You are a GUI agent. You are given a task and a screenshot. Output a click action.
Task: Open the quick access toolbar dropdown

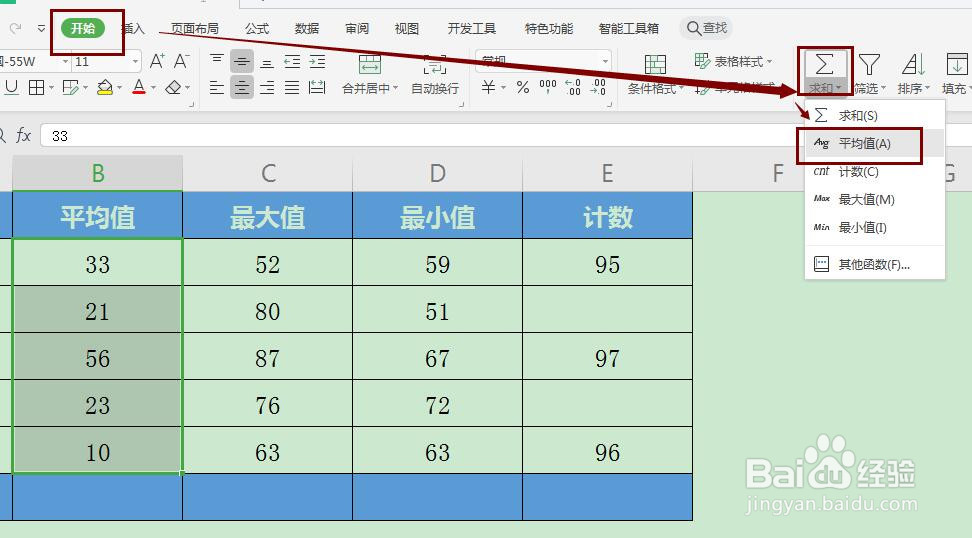[x=41, y=28]
